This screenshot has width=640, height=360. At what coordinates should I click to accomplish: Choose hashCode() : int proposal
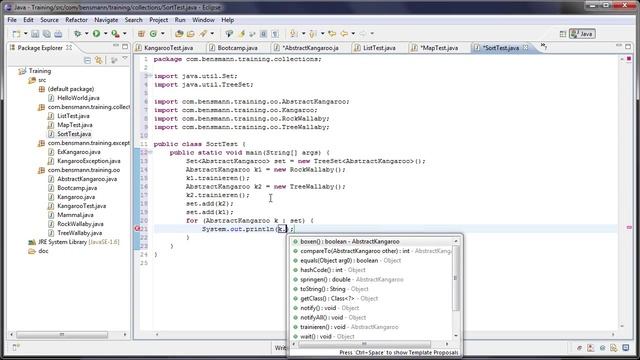click(372, 270)
